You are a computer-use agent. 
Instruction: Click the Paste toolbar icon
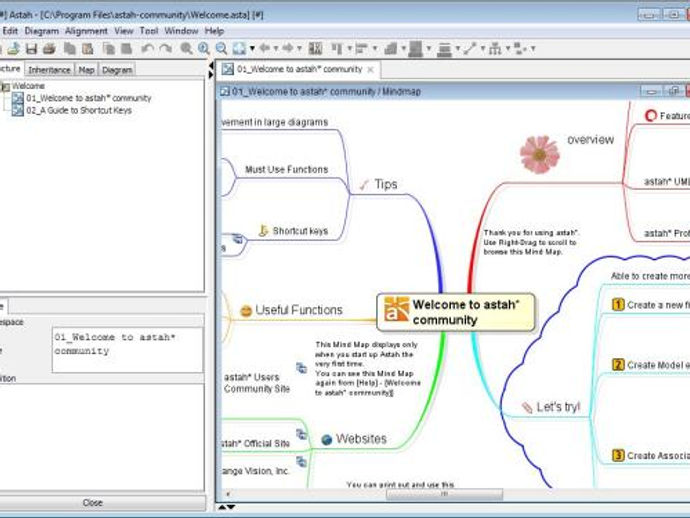coord(88,48)
